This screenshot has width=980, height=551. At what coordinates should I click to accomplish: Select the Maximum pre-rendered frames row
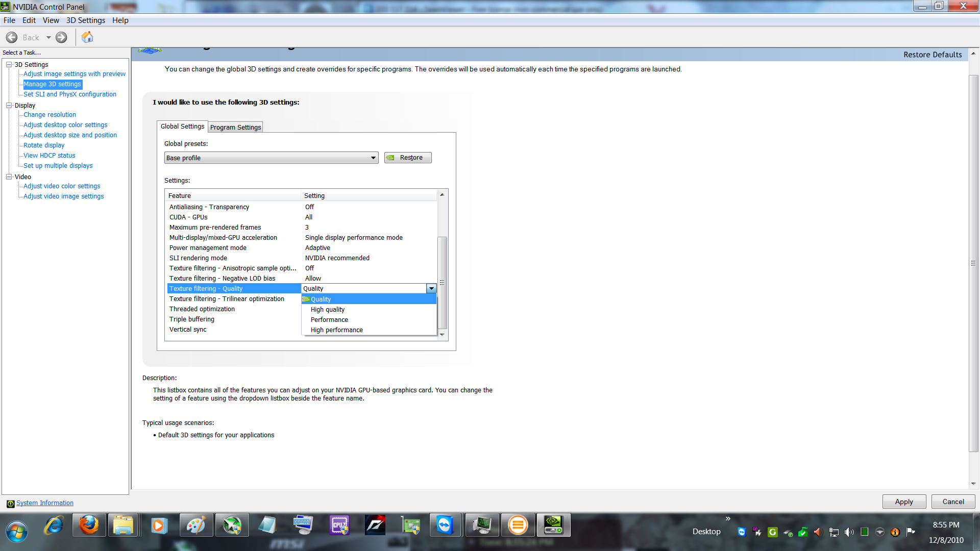pos(302,228)
